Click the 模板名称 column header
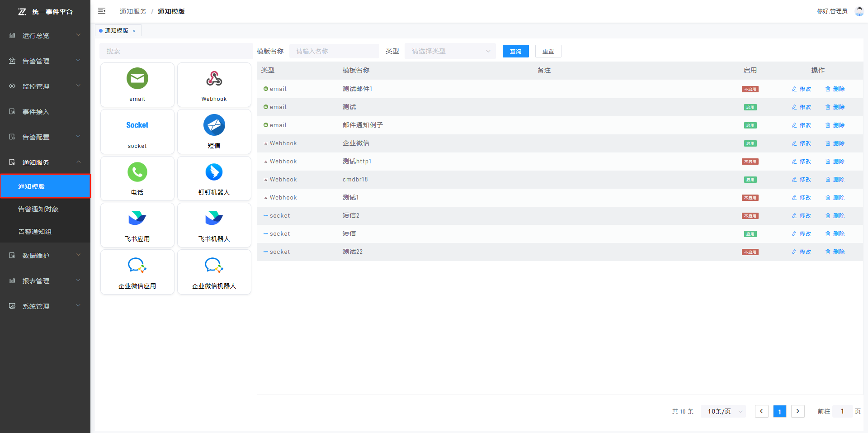 click(x=356, y=70)
